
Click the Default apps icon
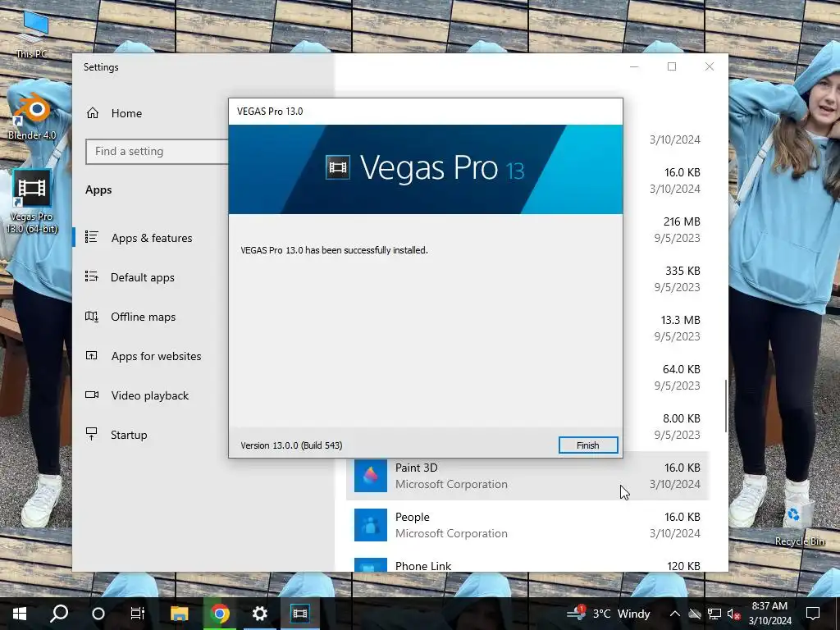92,276
